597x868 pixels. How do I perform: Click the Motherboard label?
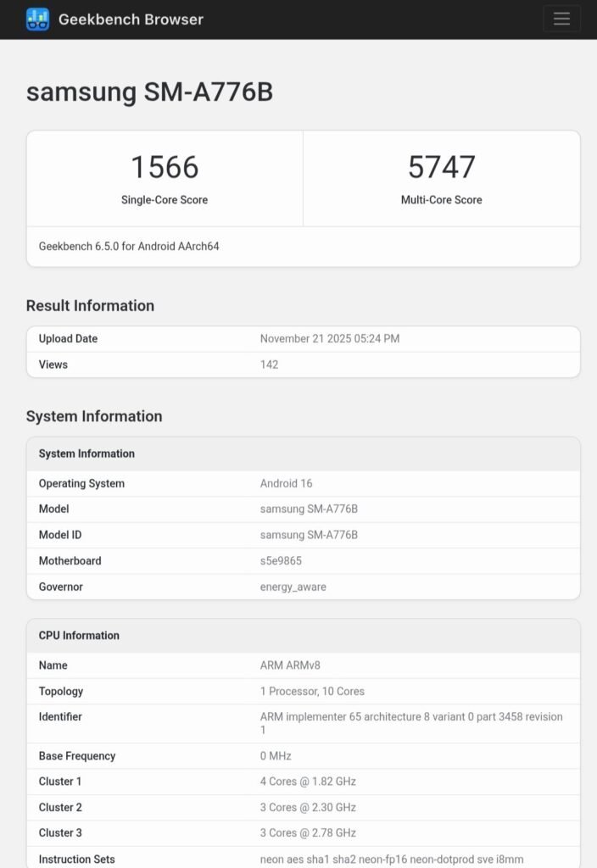pos(70,561)
